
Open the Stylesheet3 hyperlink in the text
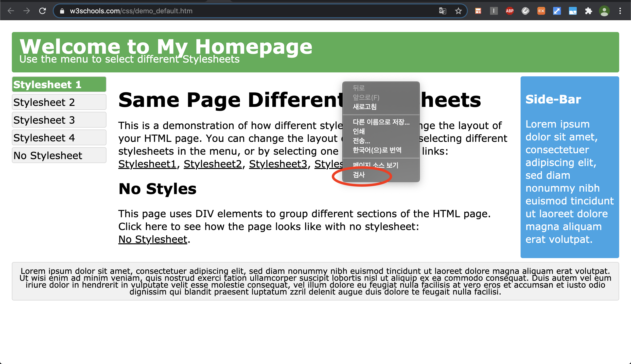[x=278, y=164]
